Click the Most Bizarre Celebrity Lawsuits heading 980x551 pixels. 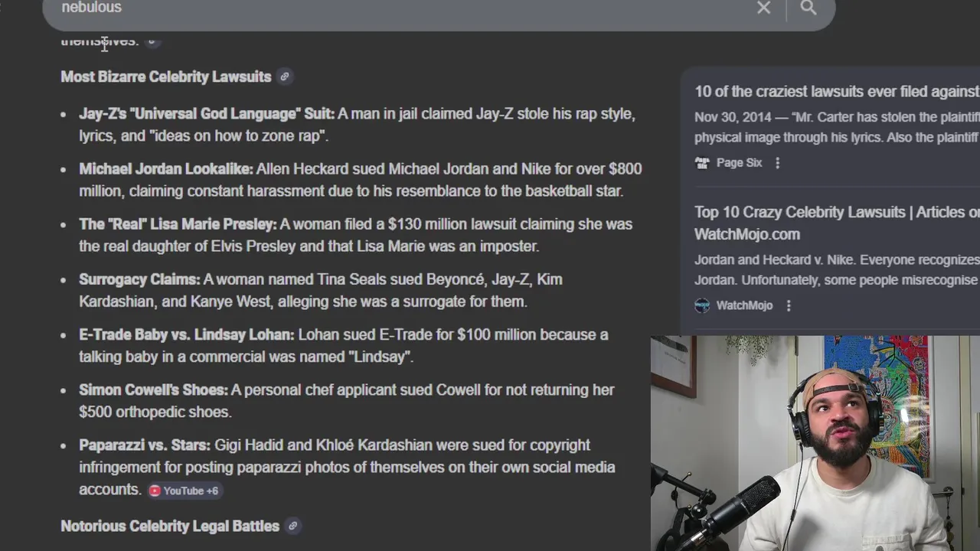coord(166,77)
